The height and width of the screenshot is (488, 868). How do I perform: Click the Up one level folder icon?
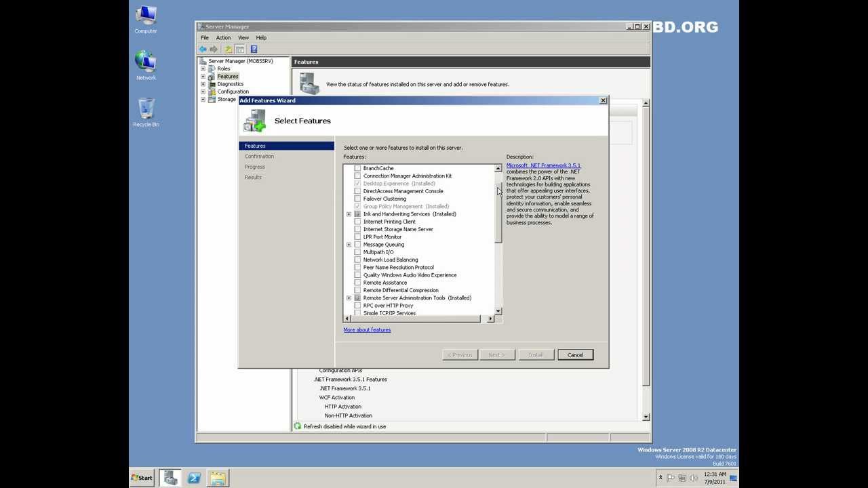pos(229,49)
